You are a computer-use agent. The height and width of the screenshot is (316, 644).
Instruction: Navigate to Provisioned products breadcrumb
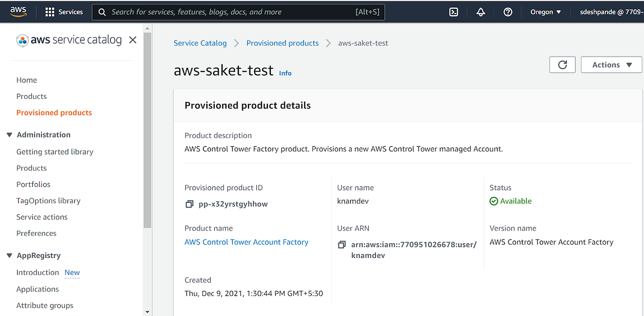point(282,43)
